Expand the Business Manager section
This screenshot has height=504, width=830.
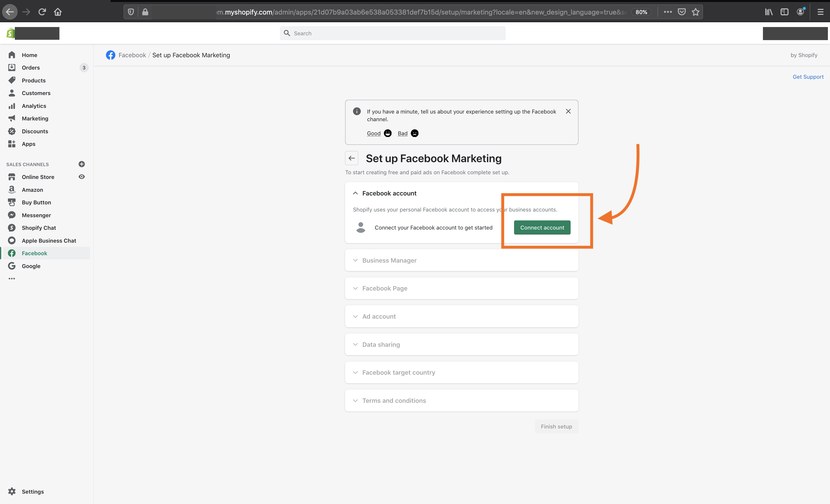pyautogui.click(x=461, y=260)
